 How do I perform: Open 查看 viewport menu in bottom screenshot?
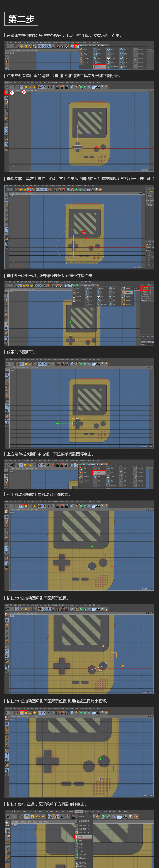[17, 822]
